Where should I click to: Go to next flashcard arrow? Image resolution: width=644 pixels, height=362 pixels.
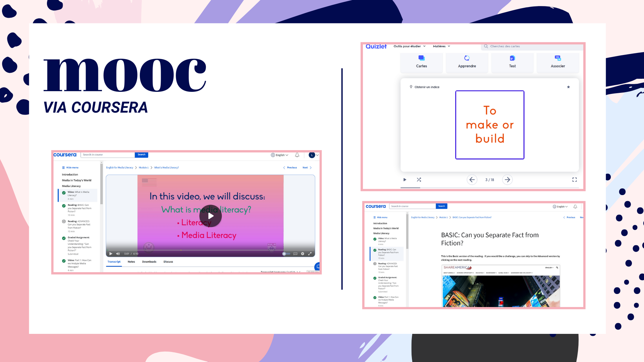pyautogui.click(x=507, y=180)
